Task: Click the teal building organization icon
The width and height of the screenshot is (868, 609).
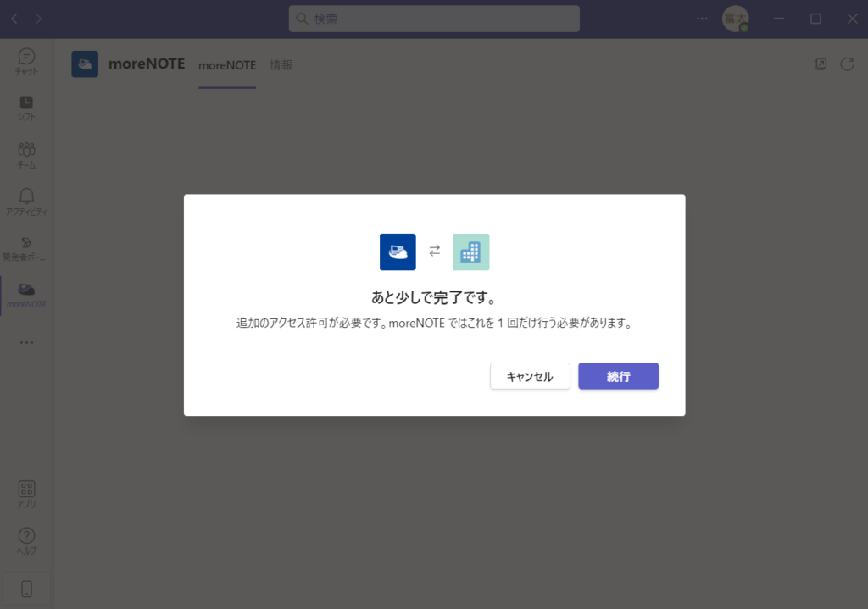Action: [x=470, y=252]
